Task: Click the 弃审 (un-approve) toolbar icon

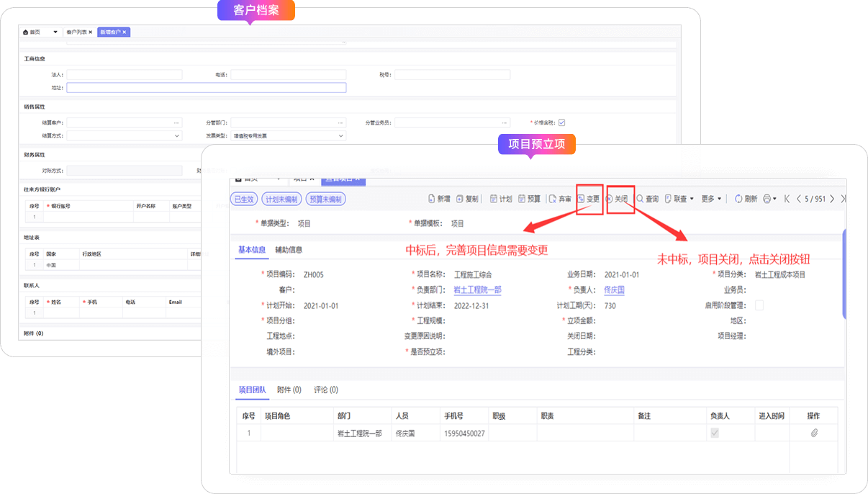Action: pyautogui.click(x=553, y=199)
